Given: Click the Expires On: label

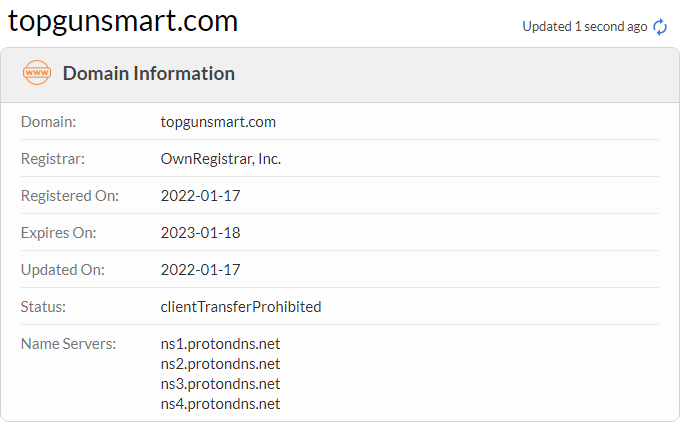Looking at the screenshot, I should coord(59,233).
